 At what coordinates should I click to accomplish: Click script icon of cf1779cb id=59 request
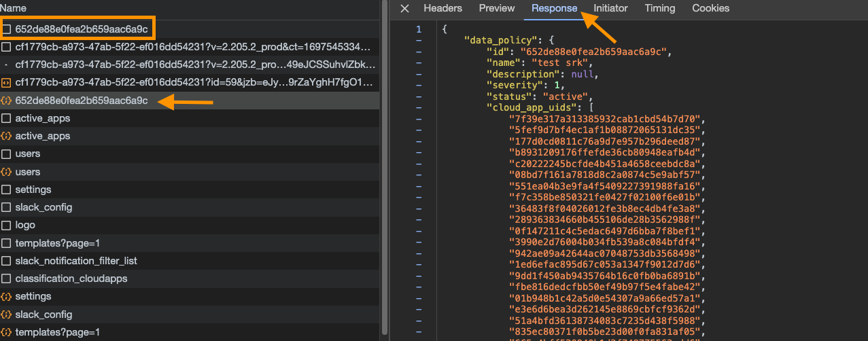point(7,83)
